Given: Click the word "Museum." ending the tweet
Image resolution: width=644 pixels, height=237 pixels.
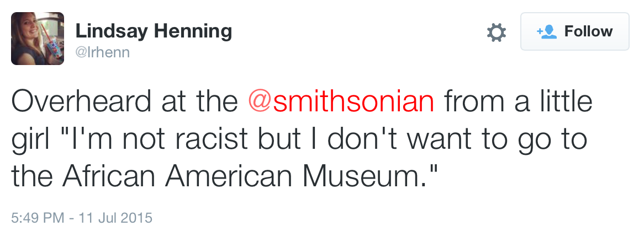Looking at the screenshot, I should point(369,176).
